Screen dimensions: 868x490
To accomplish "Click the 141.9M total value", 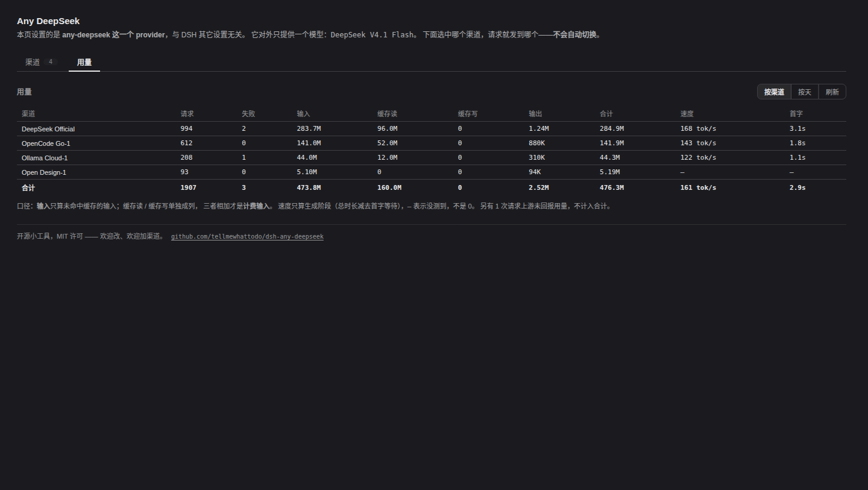I will (612, 143).
